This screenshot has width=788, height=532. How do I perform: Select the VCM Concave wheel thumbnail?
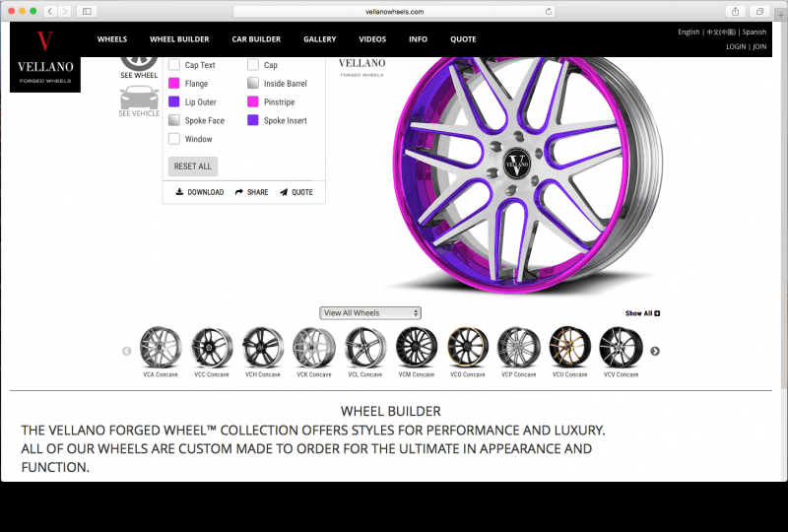[417, 347]
